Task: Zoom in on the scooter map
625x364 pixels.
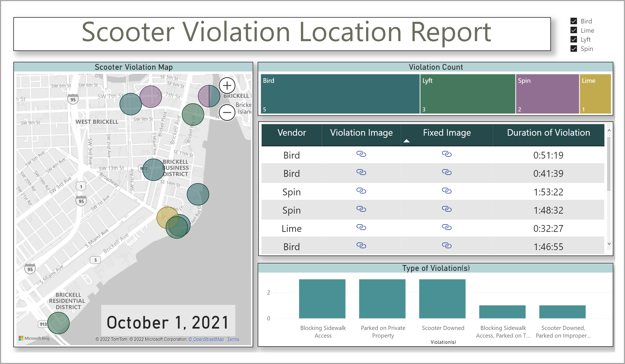Action: tap(227, 86)
